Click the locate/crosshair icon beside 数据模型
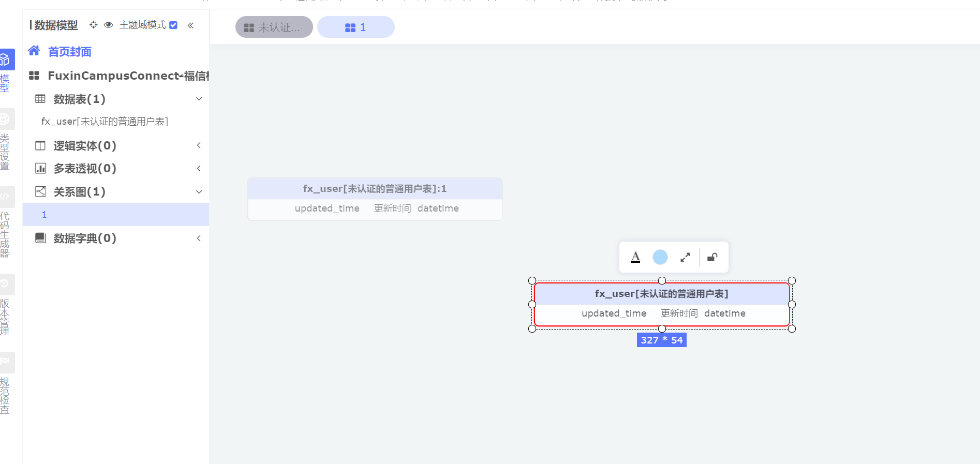Image resolution: width=980 pixels, height=464 pixels. tap(93, 25)
